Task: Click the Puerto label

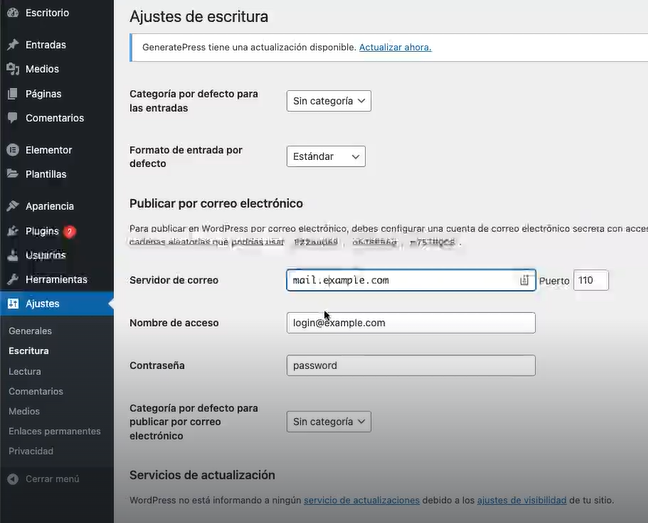Action: [554, 281]
